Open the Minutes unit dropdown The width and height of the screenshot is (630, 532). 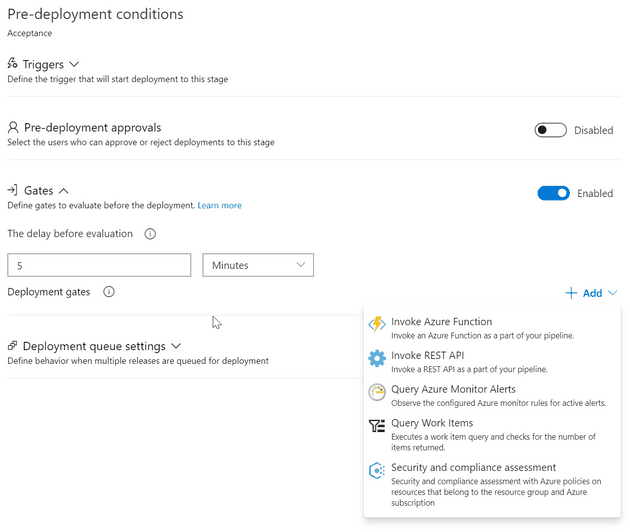coord(258,265)
